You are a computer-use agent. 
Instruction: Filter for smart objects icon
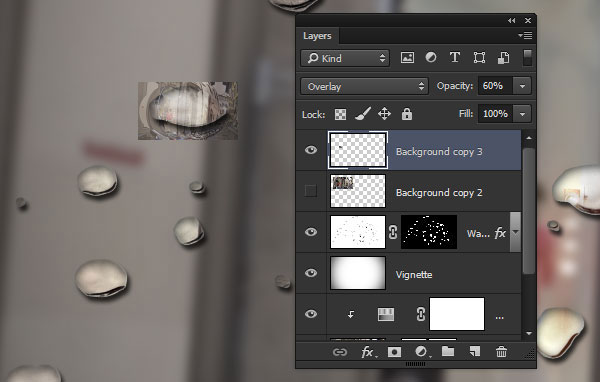click(x=503, y=58)
